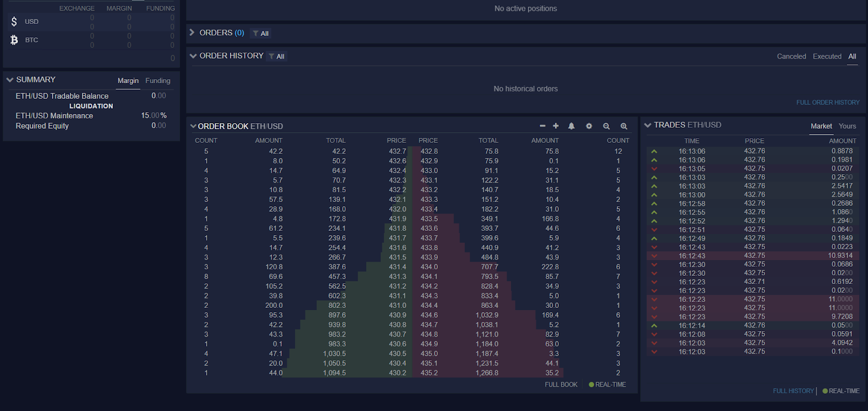The height and width of the screenshot is (411, 868).
Task: Collapse the Order History section
Action: click(193, 56)
